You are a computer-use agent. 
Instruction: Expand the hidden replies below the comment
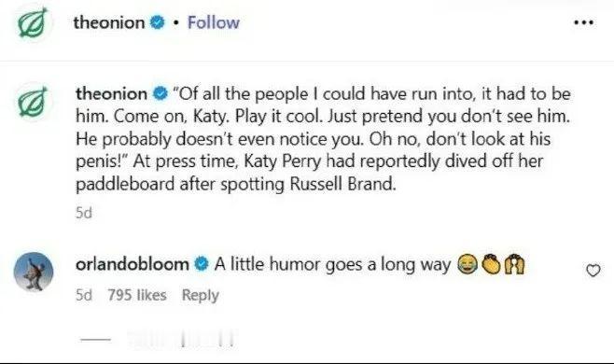click(157, 339)
